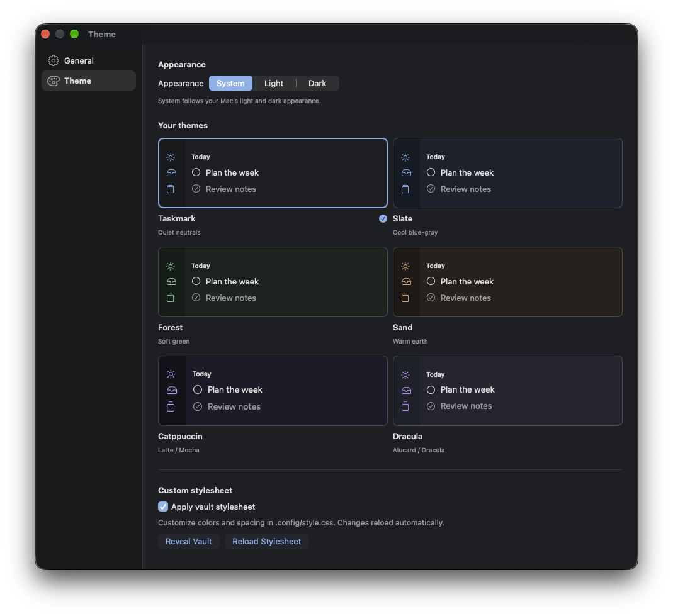Viewport: 673px width, 616px height.
Task: Click the Warm earth description
Action: point(410,342)
